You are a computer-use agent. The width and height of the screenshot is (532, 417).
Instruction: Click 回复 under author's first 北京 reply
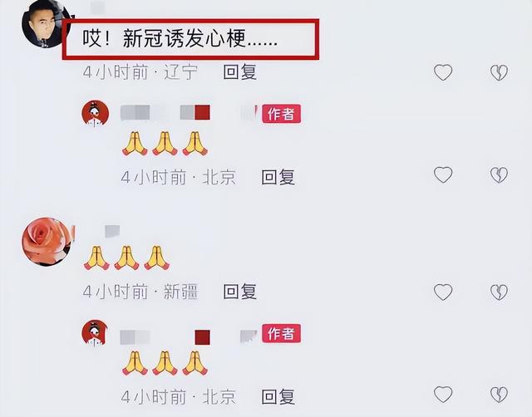278,177
